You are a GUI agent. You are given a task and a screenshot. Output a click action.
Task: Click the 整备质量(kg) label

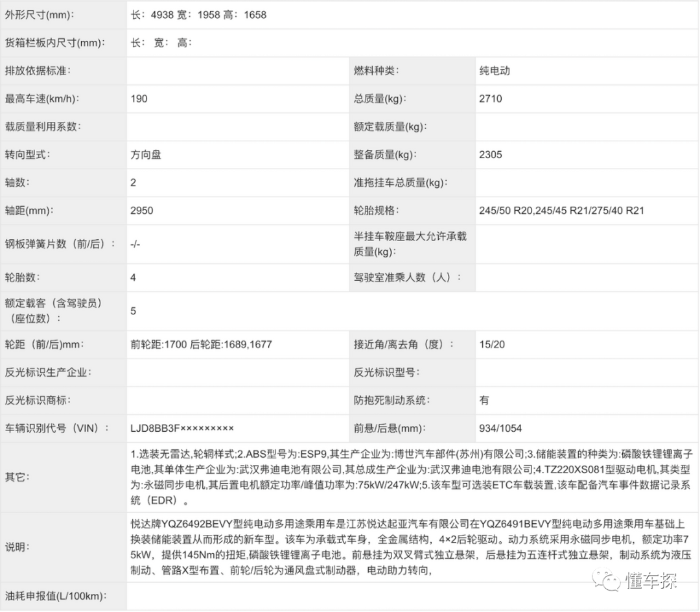pyautogui.click(x=385, y=154)
